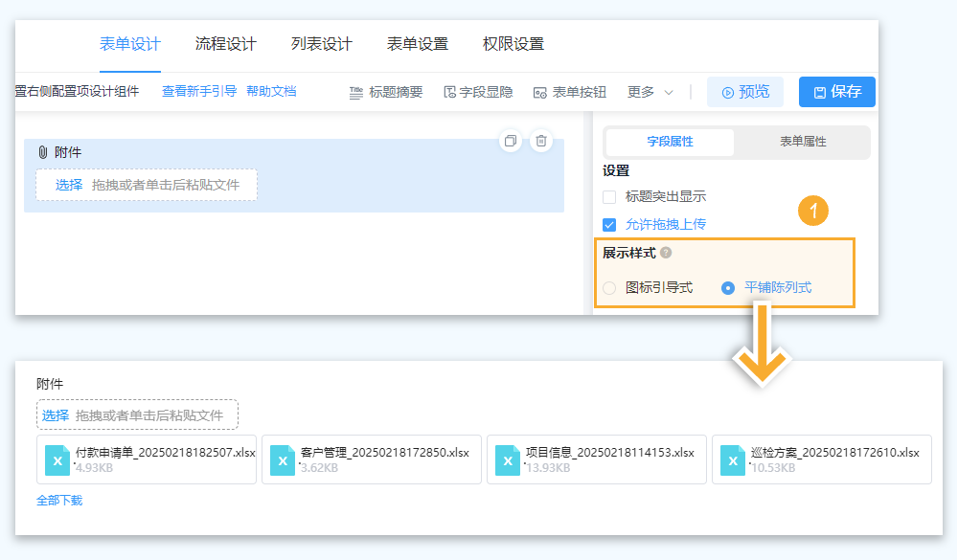The height and width of the screenshot is (560, 958).
Task: Switch to the 流程设计 tab
Action: 226,44
